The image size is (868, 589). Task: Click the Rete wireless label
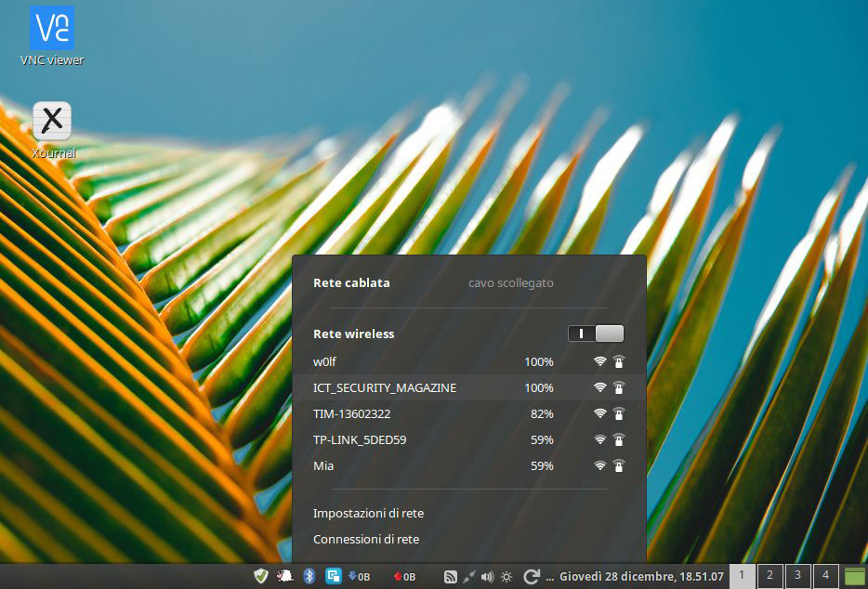point(354,334)
